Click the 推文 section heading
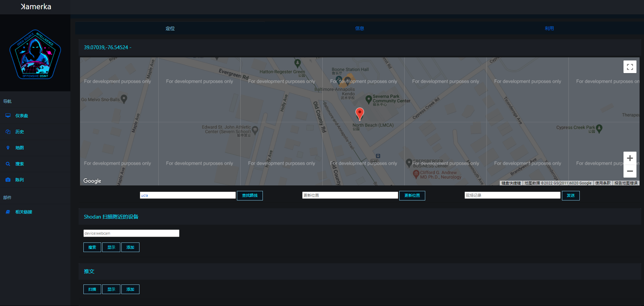This screenshot has width=644, height=306. click(89, 272)
